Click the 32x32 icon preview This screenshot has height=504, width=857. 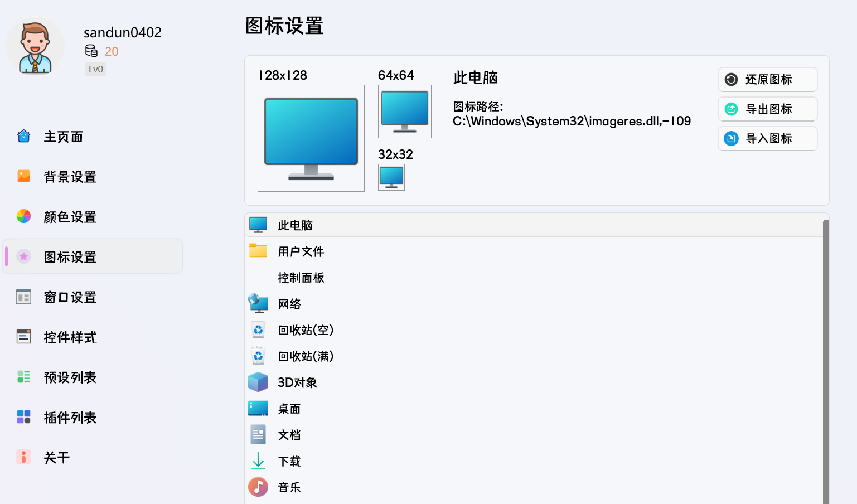click(x=391, y=177)
